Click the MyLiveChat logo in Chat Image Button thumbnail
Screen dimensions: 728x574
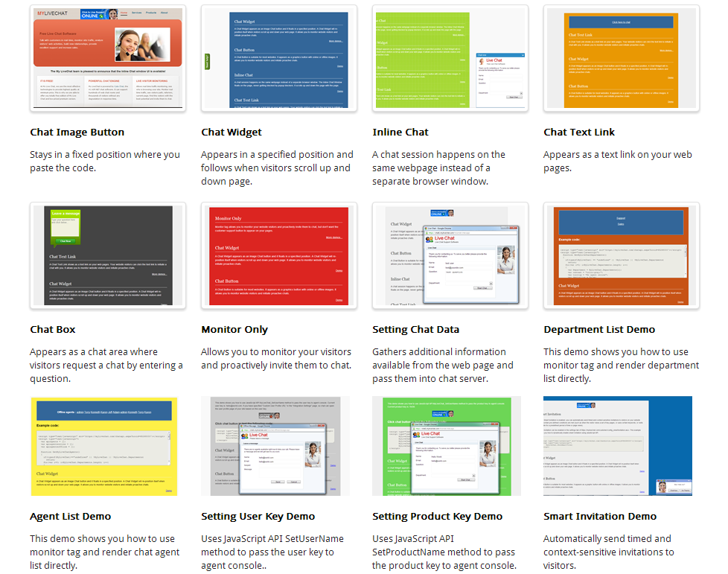[53, 13]
